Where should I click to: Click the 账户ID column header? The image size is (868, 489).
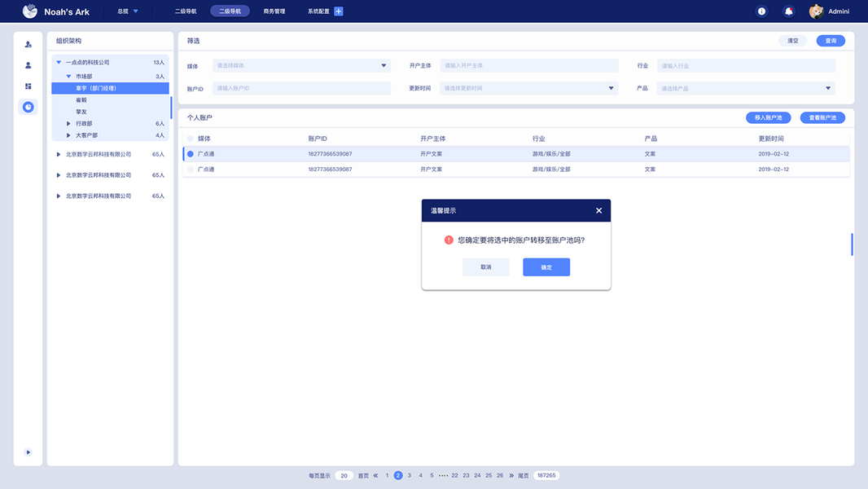tap(318, 139)
